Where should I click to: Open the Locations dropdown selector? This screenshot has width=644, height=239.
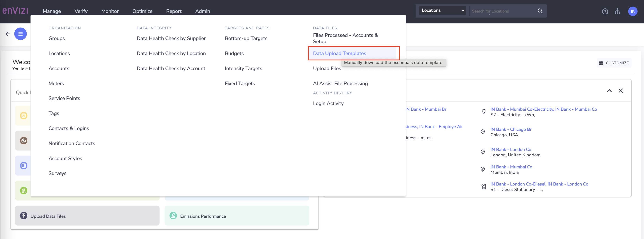[x=442, y=10]
